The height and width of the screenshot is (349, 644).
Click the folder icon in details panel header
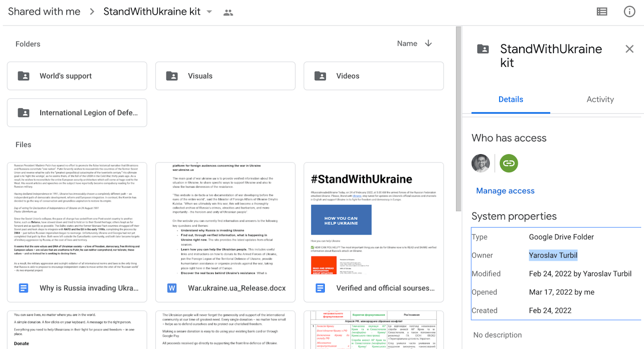click(483, 49)
